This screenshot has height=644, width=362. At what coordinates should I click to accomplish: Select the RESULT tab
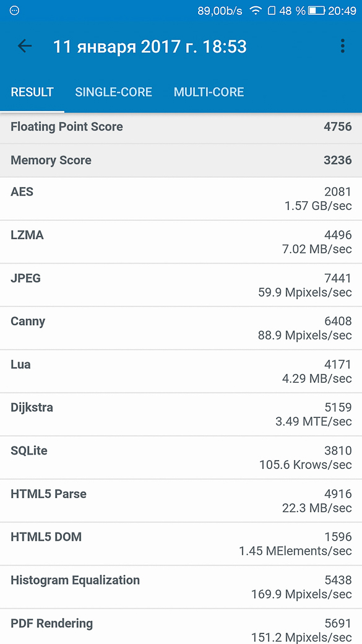click(32, 92)
